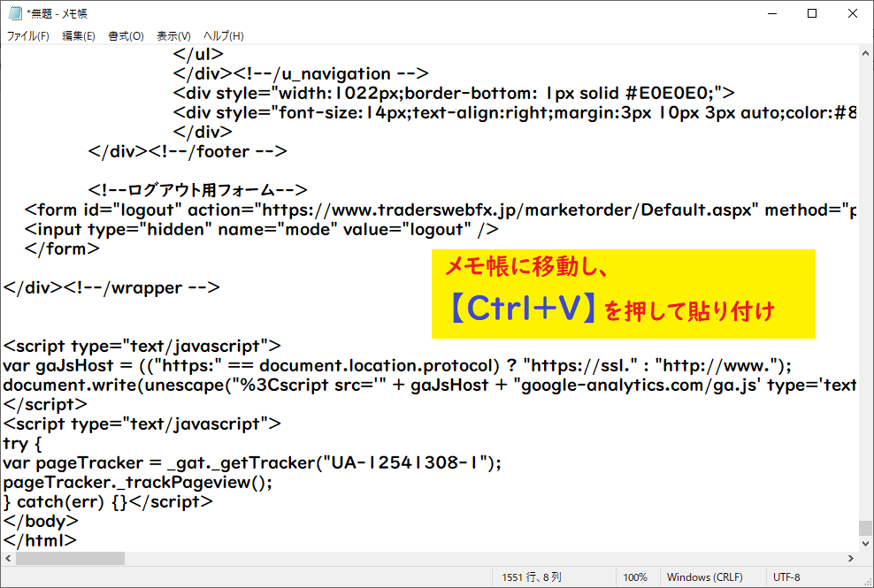The height and width of the screenshot is (588, 874).
Task: Open the 書式(O) menu
Action: 126,36
